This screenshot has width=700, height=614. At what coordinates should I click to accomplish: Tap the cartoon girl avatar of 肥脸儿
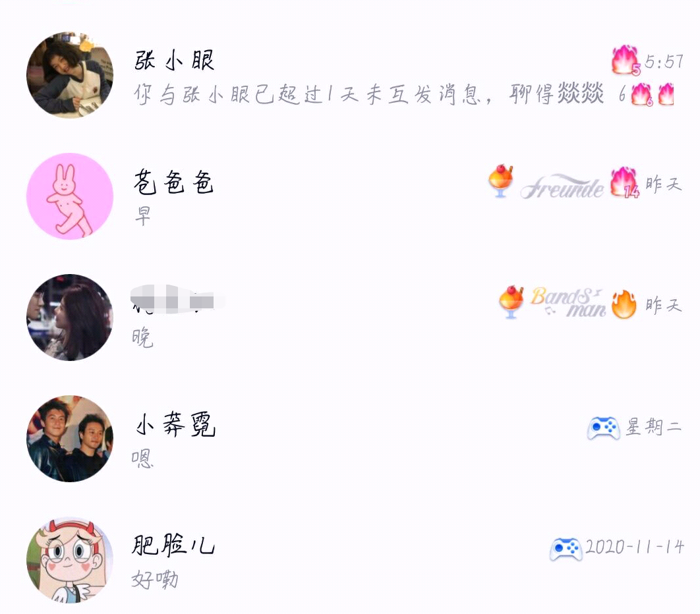coord(70,560)
